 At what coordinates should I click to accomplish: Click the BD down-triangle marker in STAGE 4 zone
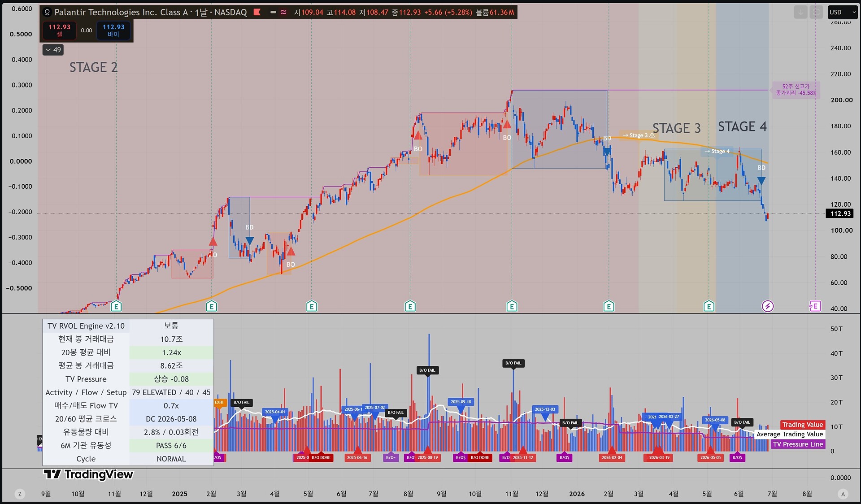click(x=761, y=181)
